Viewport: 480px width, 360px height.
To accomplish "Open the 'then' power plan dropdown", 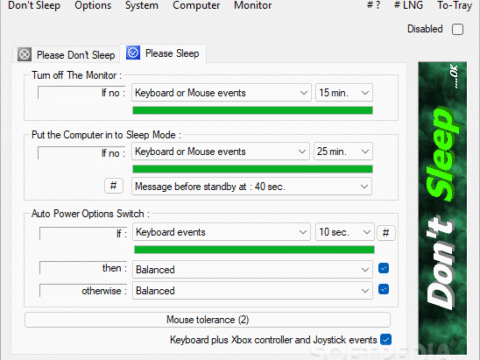I will pyautogui.click(x=252, y=269).
